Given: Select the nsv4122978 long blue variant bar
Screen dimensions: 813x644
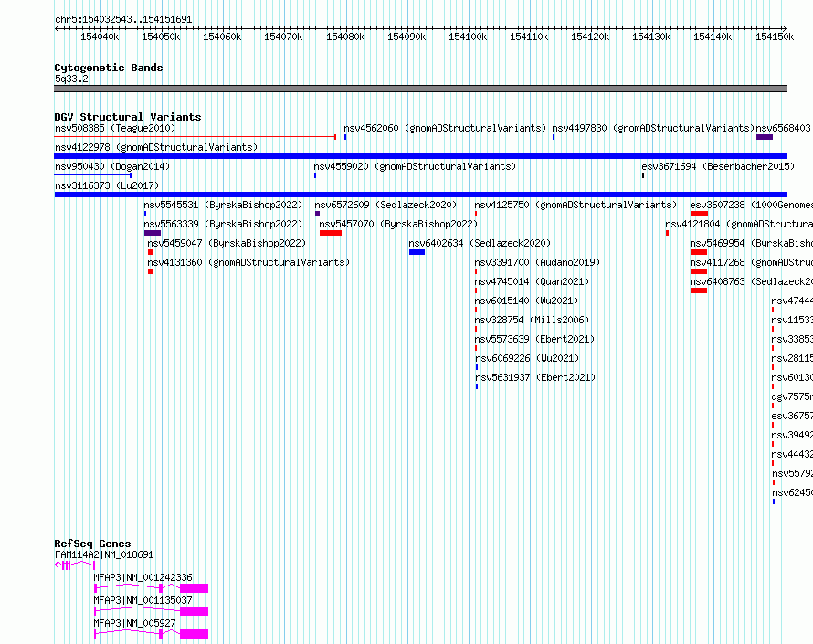Looking at the screenshot, I should (x=420, y=156).
